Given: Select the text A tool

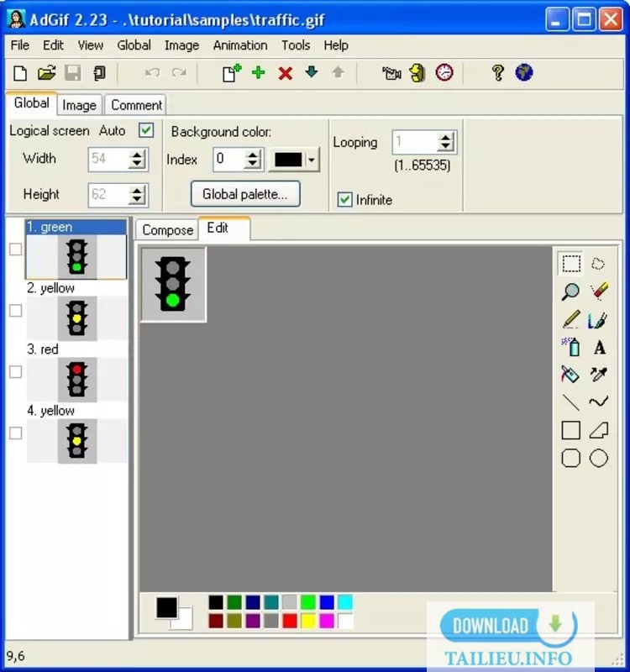Looking at the screenshot, I should point(600,348).
